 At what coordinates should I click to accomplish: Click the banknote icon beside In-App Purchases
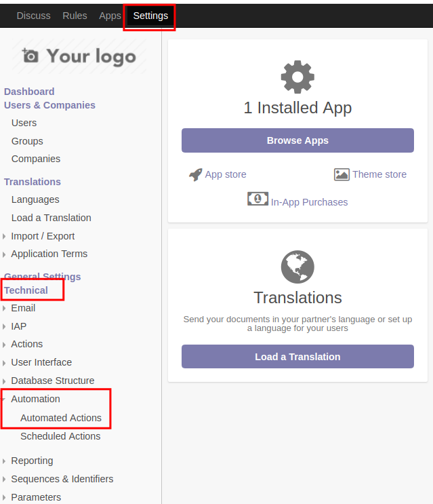[257, 199]
